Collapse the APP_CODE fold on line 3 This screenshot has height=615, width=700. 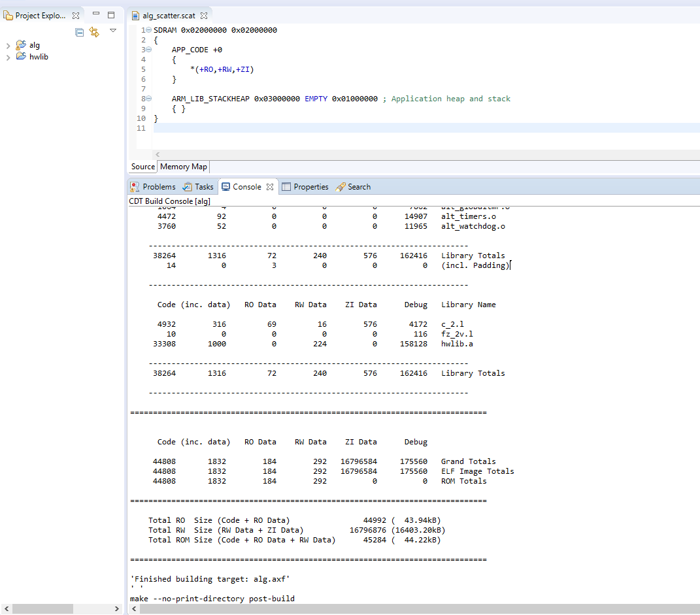[148, 50]
